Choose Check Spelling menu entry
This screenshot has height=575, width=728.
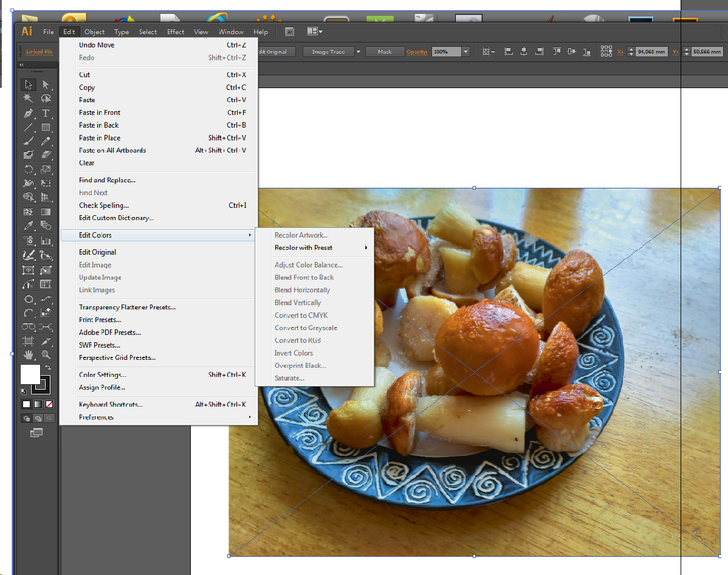pos(159,205)
